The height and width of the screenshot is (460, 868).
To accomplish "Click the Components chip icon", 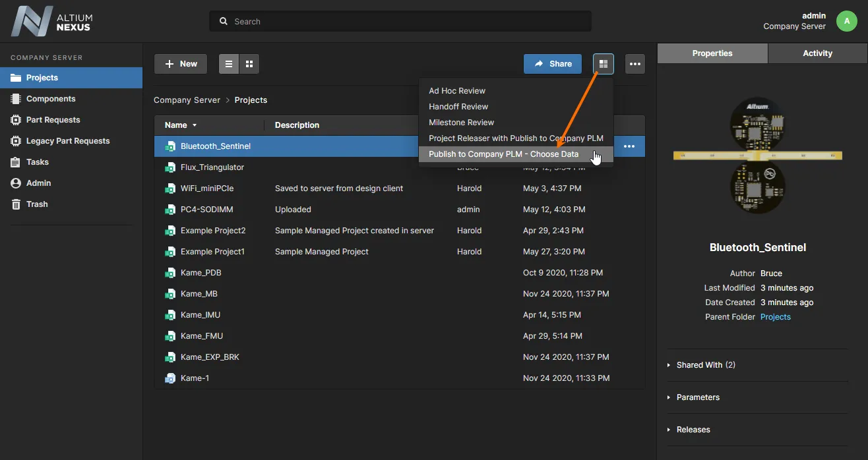I will pyautogui.click(x=16, y=99).
